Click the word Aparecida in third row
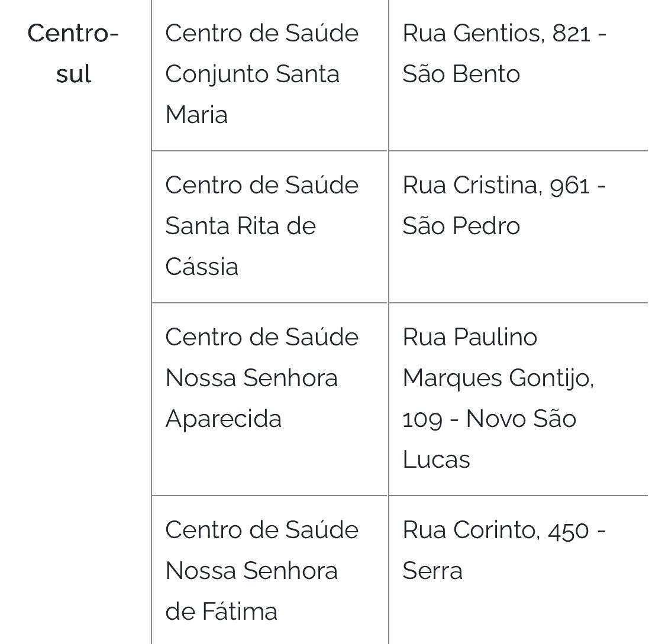Screen dimensions: 649x644 (x=224, y=419)
